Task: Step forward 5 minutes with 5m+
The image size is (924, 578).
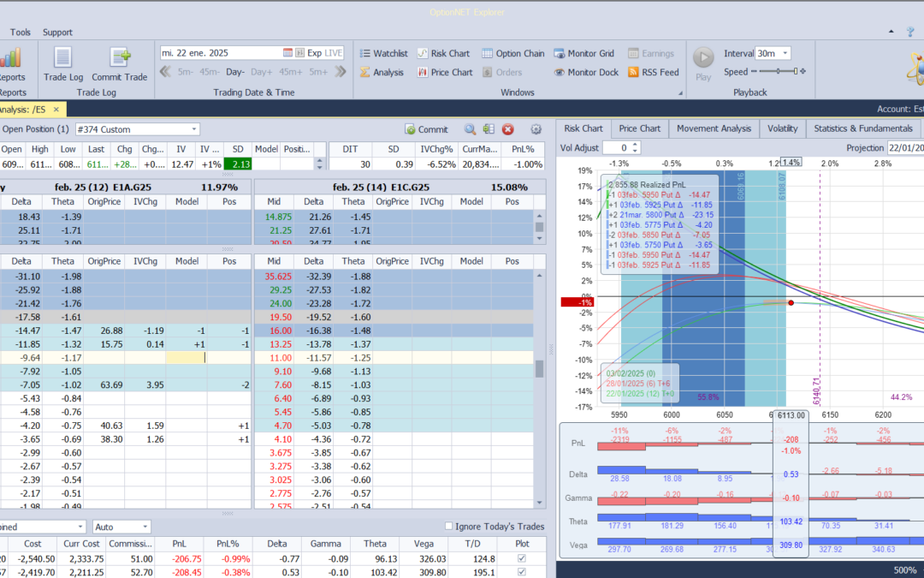Action: (318, 72)
